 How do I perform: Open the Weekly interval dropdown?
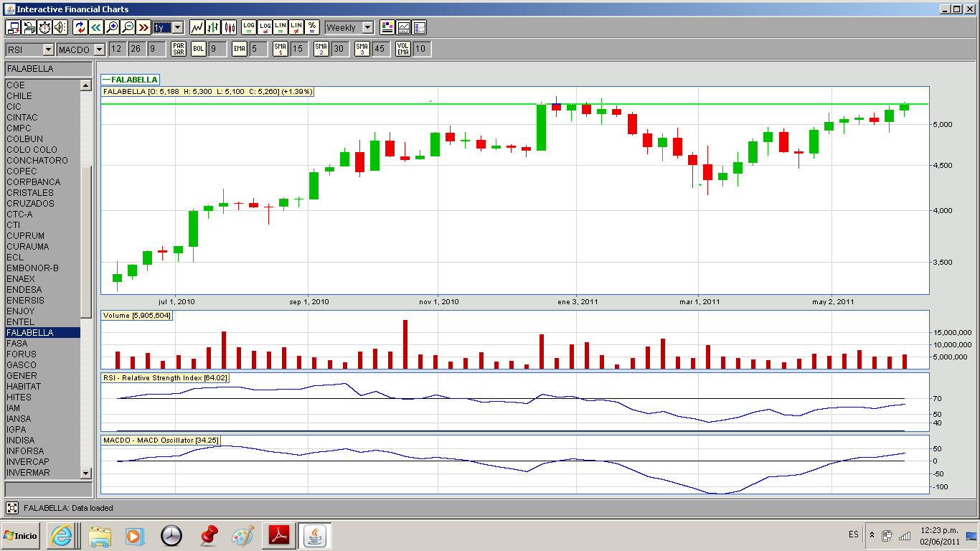(367, 28)
